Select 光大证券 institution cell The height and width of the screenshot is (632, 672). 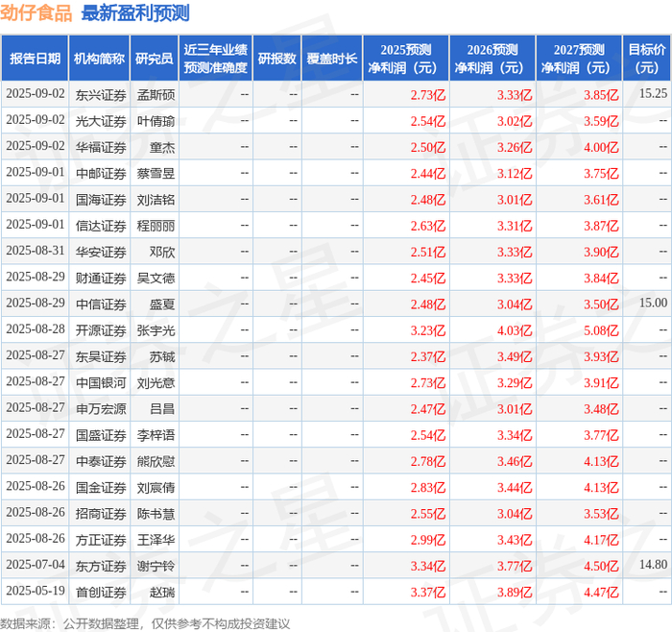pos(101,121)
